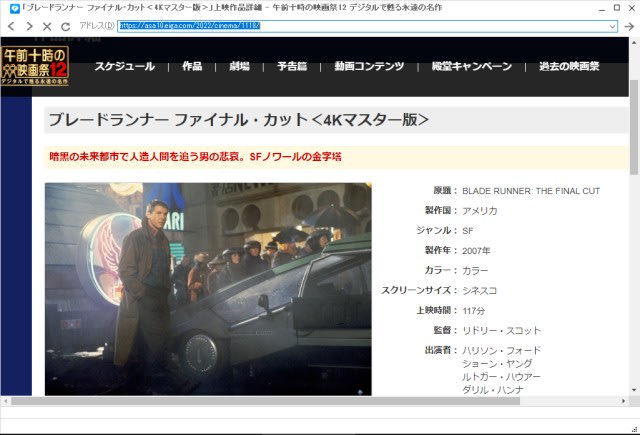Click director name リドリー・スコット
Image resolution: width=640 pixels, height=435 pixels.
coord(502,331)
